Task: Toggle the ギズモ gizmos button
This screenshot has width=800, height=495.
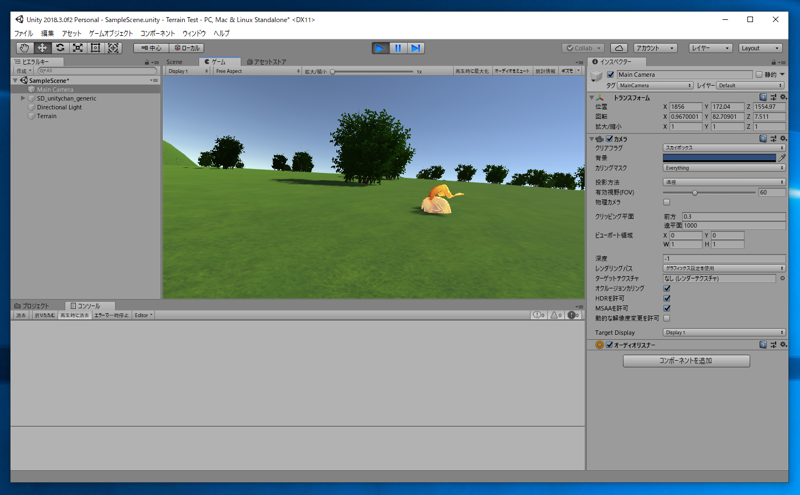Action: pyautogui.click(x=567, y=71)
